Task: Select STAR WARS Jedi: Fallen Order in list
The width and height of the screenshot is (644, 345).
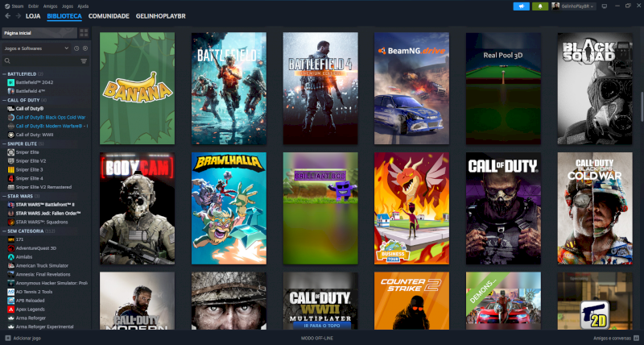Action: (x=48, y=214)
